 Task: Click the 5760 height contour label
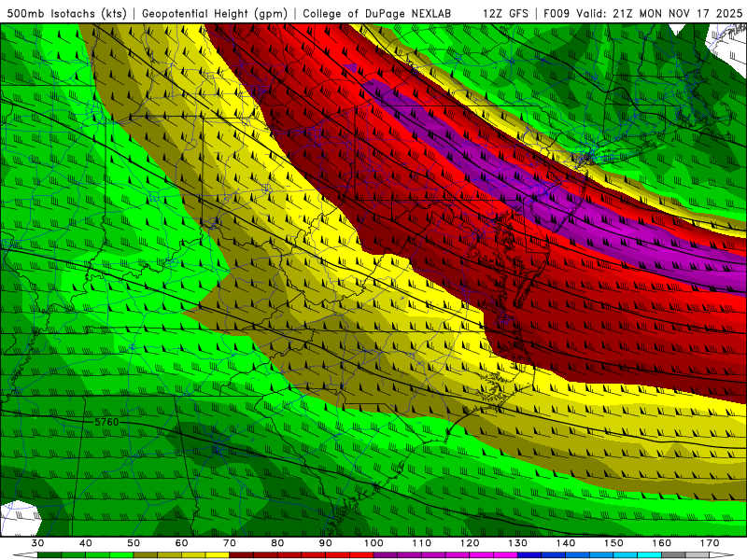[106, 422]
